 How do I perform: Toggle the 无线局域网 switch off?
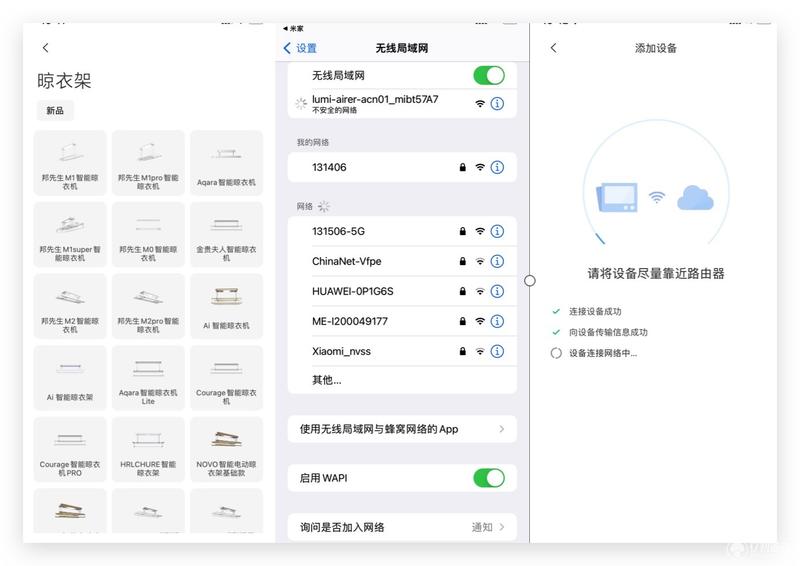point(489,76)
